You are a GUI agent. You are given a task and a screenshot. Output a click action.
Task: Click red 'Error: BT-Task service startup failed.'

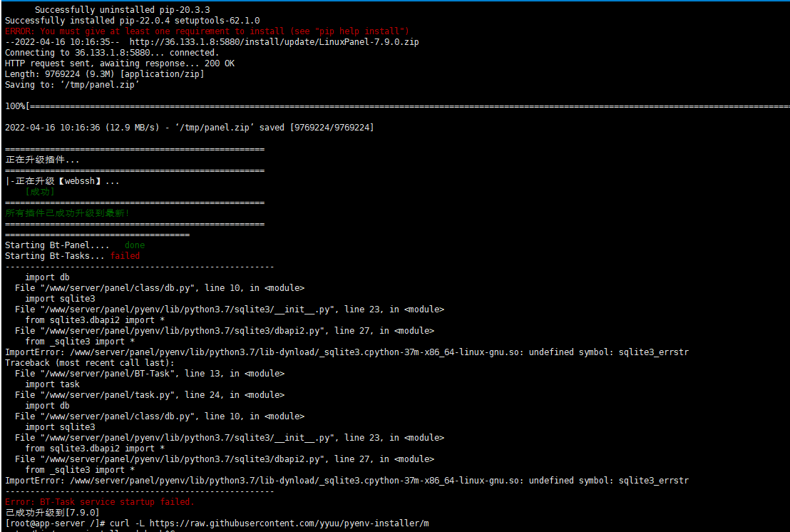100,502
